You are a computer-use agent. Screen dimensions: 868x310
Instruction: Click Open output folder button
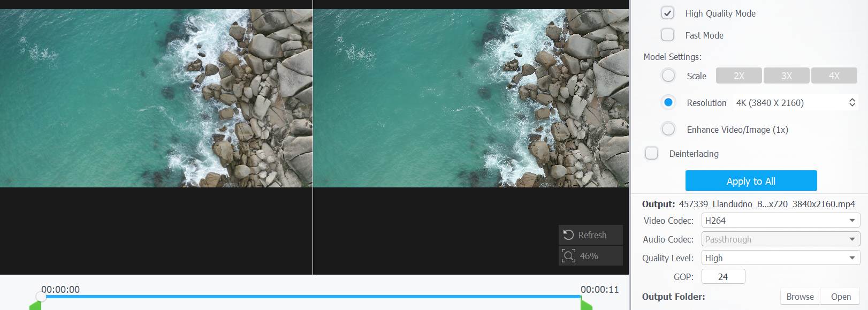[840, 297]
